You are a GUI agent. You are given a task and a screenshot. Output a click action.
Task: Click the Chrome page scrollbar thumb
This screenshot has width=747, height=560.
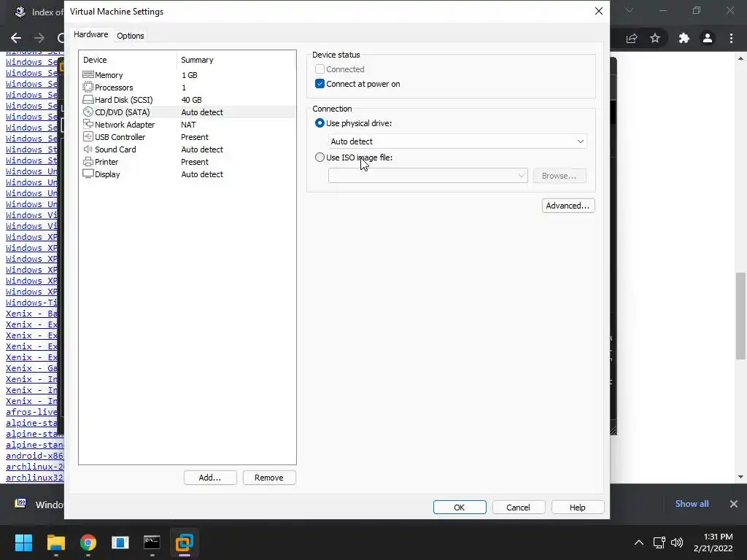point(741,316)
